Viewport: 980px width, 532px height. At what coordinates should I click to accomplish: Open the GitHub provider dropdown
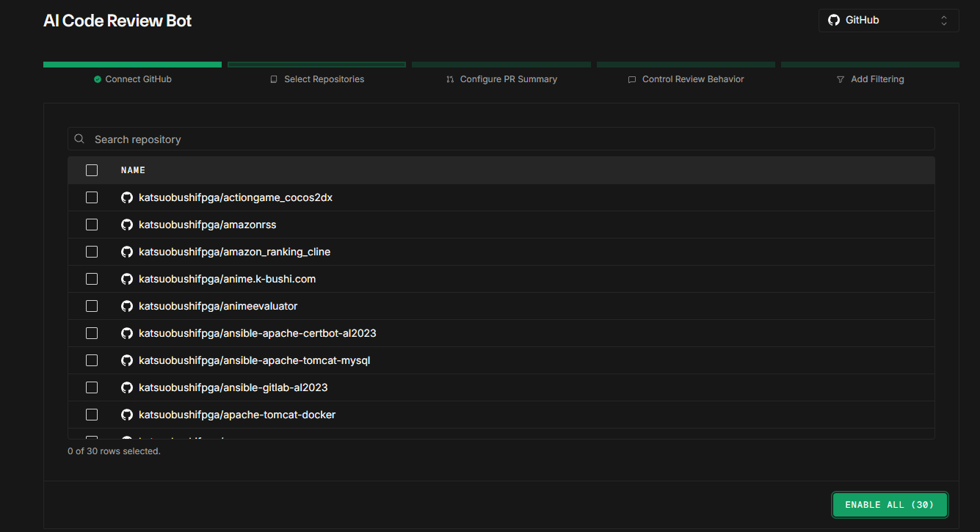point(888,21)
